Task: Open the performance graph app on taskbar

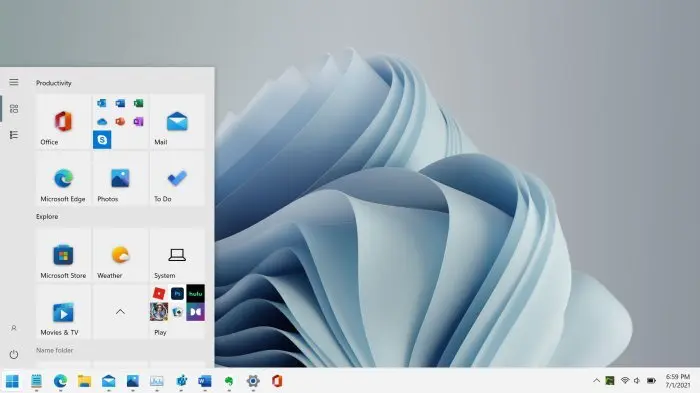Action: tap(157, 381)
